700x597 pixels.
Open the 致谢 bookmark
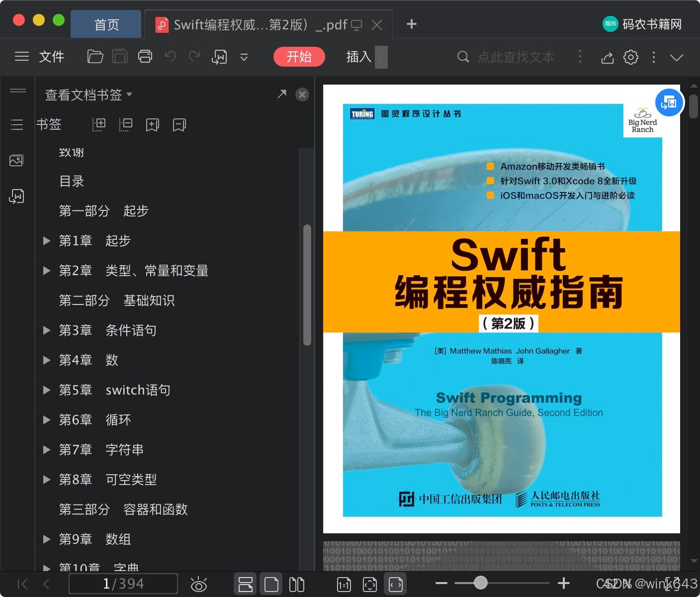click(x=72, y=152)
